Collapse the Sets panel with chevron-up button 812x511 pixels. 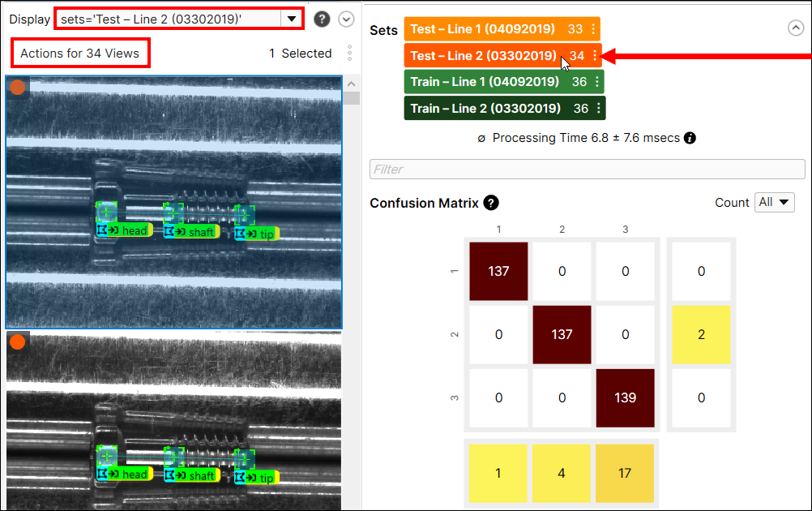tap(796, 28)
